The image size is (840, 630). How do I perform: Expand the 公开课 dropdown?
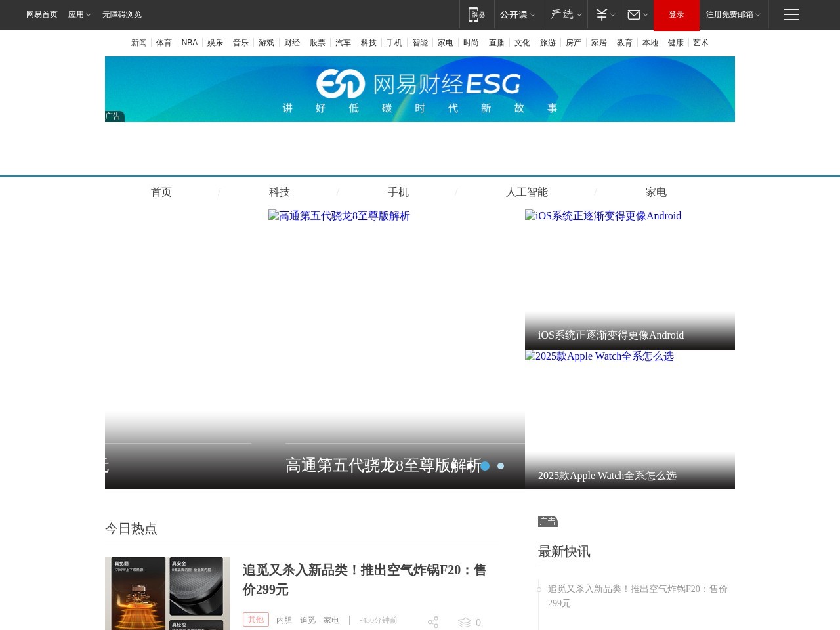pyautogui.click(x=517, y=14)
